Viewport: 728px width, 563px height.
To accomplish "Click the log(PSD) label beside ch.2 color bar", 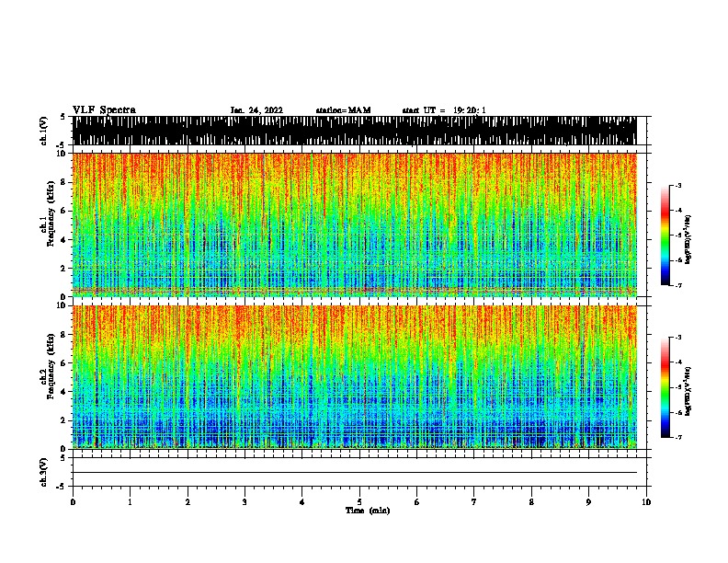I will (688, 392).
